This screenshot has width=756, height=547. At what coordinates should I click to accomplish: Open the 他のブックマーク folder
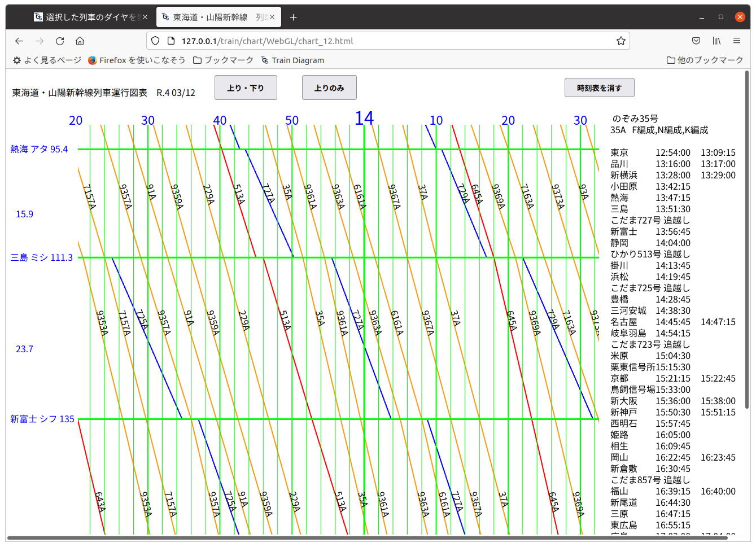(x=705, y=60)
